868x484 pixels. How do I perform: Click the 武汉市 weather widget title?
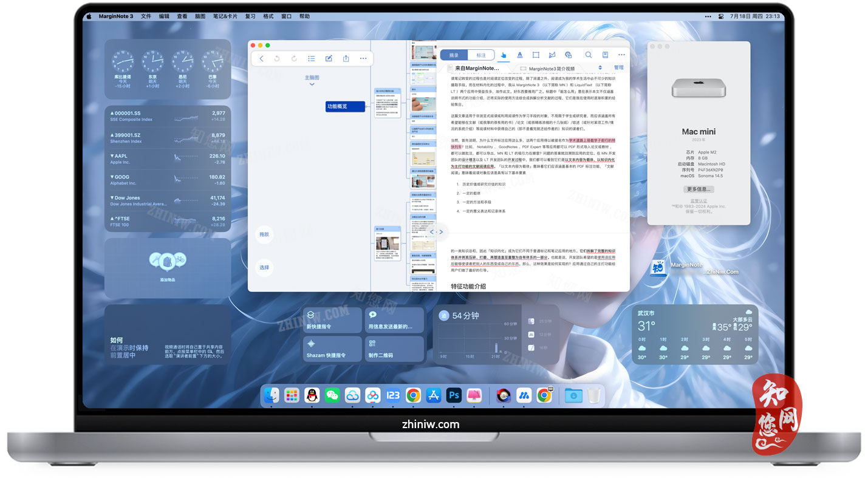646,313
